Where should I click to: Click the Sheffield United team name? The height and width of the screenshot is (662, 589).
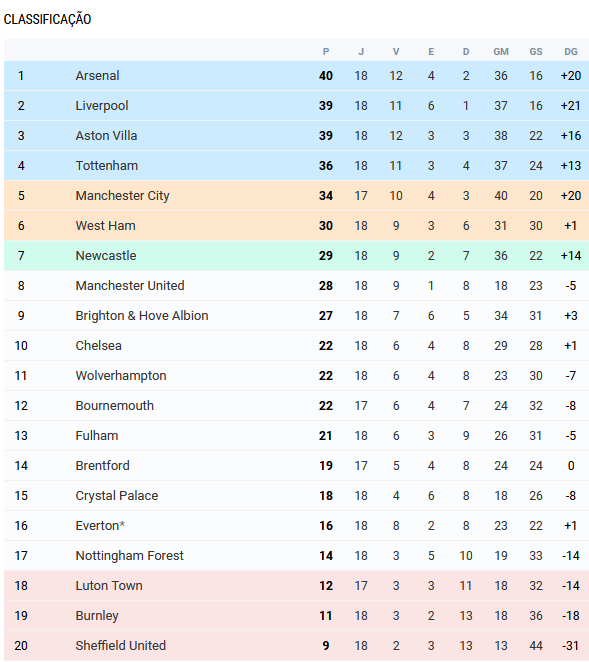click(121, 645)
